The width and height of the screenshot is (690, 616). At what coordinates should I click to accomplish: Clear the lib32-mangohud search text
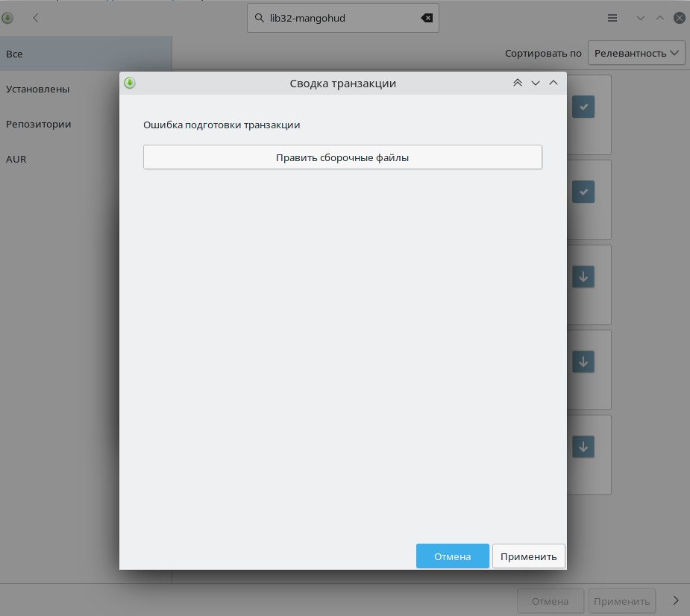tap(427, 18)
